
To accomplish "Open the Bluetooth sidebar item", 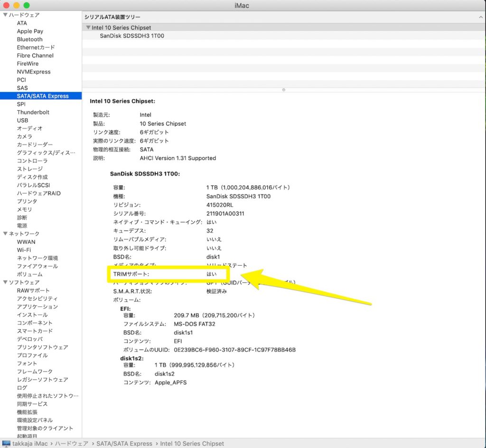I will pyautogui.click(x=29, y=39).
